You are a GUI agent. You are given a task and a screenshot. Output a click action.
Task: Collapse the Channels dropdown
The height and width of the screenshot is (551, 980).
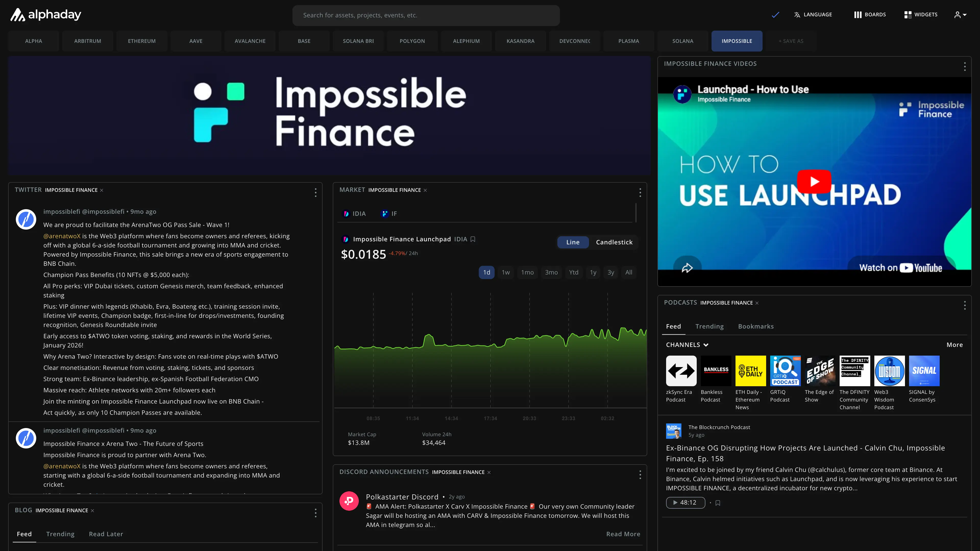pos(687,345)
